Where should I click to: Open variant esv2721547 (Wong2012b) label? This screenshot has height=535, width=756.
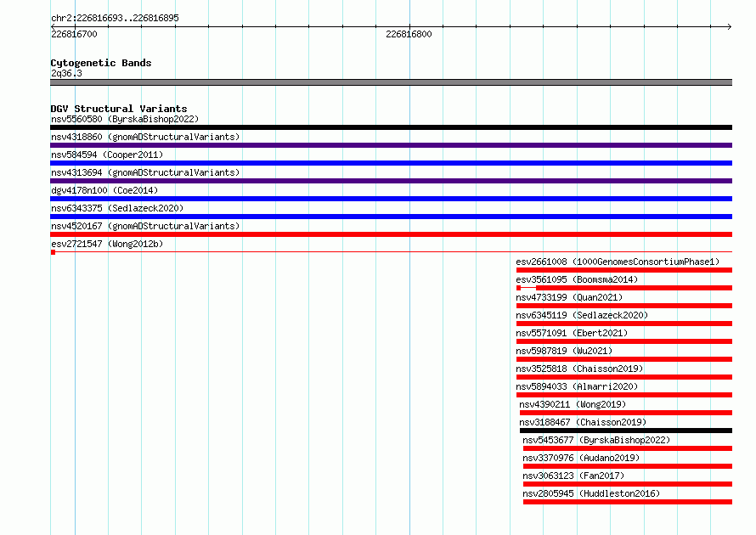coord(107,244)
